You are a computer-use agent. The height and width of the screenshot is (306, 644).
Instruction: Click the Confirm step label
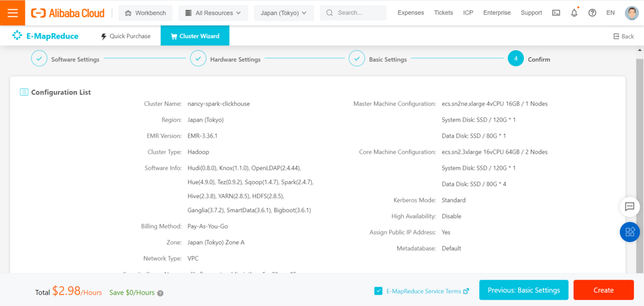pyautogui.click(x=539, y=59)
